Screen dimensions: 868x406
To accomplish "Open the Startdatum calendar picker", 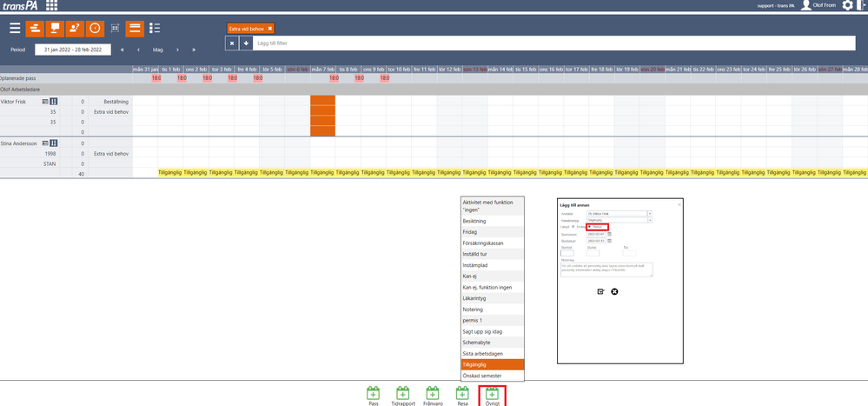I will click(609, 234).
